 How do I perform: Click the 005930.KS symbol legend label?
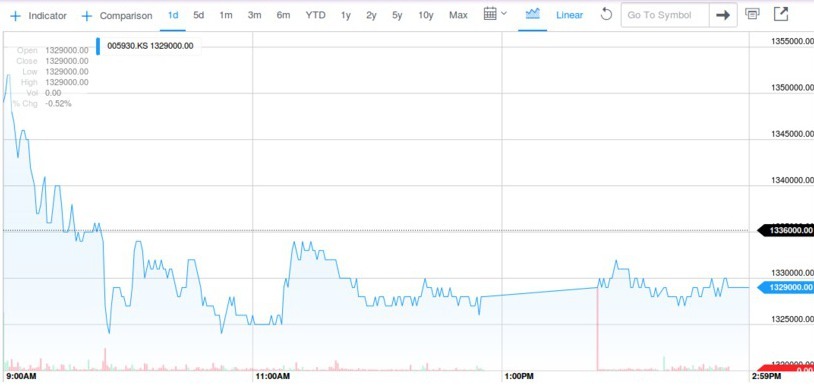point(150,46)
